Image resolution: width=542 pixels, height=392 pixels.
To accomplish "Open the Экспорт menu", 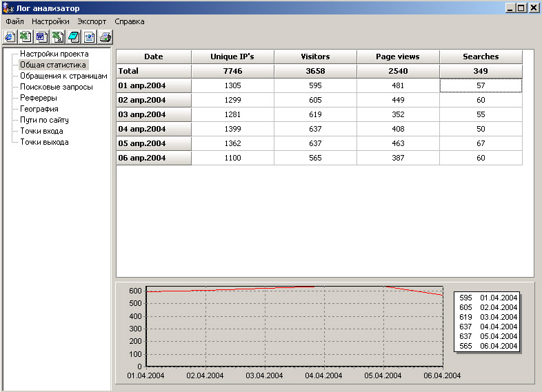I will click(x=92, y=21).
